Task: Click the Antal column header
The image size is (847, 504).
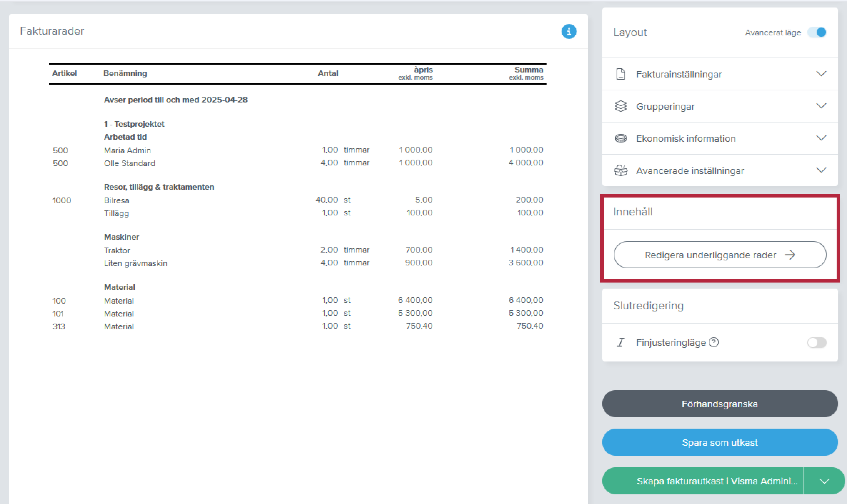Action: tap(328, 73)
